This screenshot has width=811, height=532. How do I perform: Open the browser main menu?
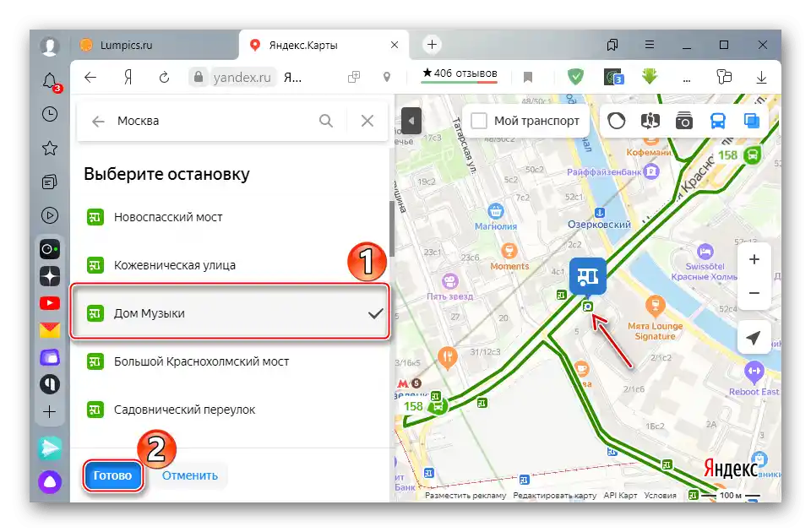pos(650,45)
